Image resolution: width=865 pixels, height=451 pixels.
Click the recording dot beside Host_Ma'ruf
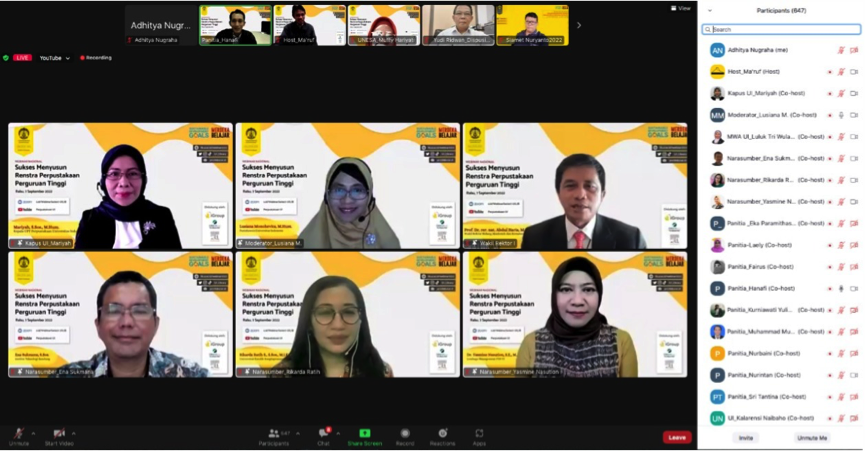coord(830,72)
